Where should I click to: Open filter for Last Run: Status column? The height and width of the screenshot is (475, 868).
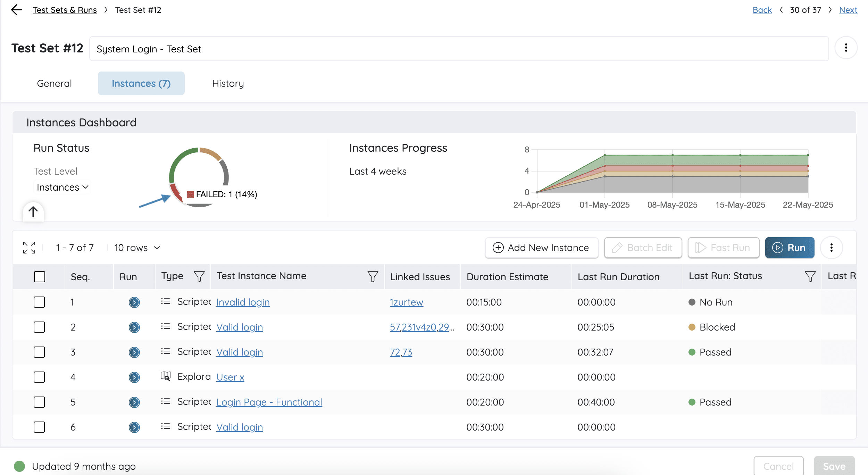[810, 276]
